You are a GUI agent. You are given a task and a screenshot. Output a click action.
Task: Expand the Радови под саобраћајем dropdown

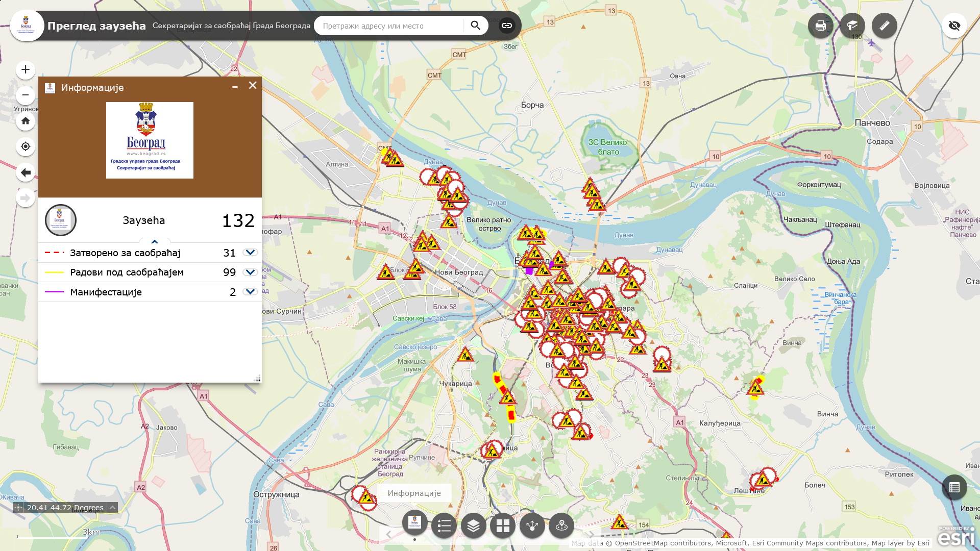(250, 272)
